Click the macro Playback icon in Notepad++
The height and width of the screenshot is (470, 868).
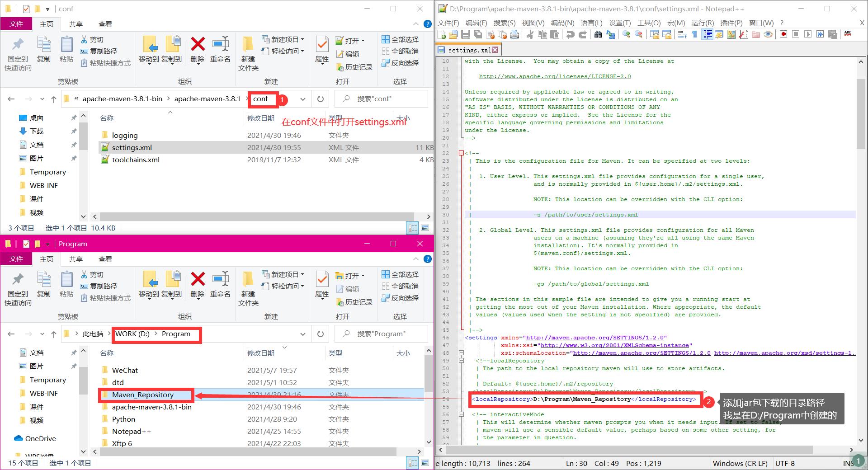(x=808, y=34)
